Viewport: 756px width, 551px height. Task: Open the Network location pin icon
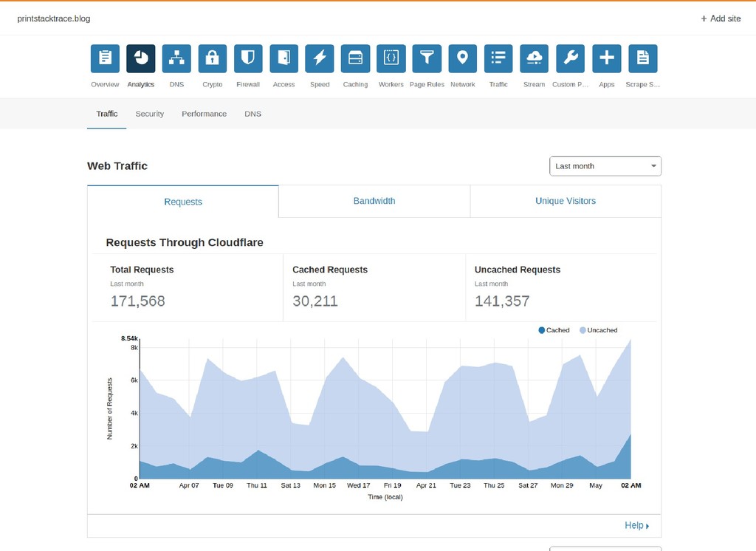pyautogui.click(x=463, y=58)
